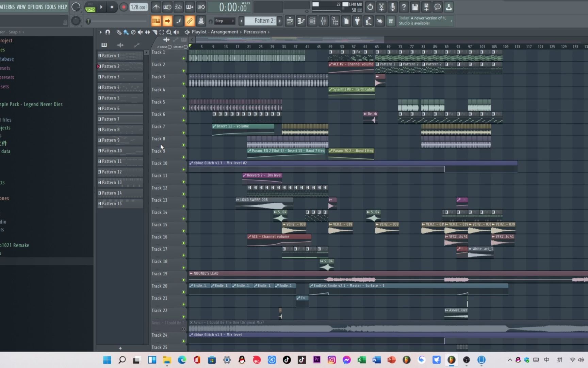This screenshot has width=588, height=368.
Task: Enable wait for input to start playing
Action: pos(167,7)
